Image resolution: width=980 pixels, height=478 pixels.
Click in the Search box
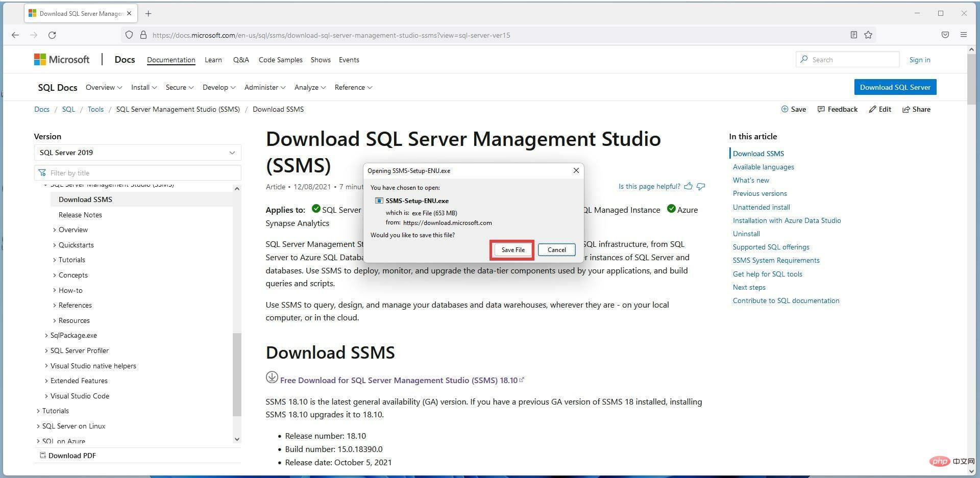click(x=847, y=60)
